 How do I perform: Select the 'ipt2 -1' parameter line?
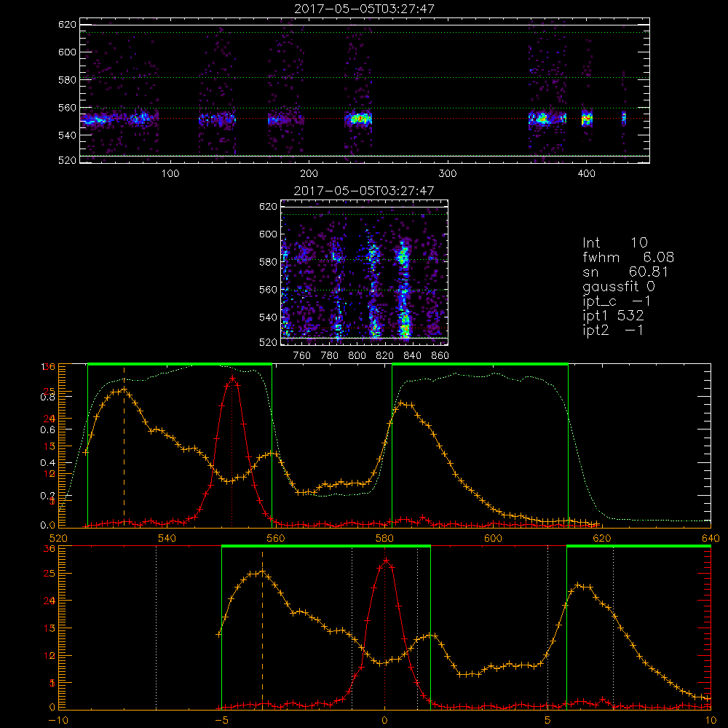[613, 330]
